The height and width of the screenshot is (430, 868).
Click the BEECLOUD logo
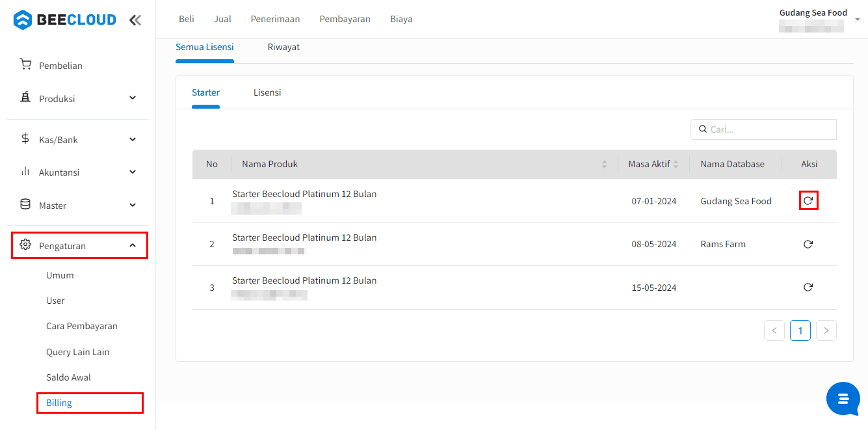point(65,20)
